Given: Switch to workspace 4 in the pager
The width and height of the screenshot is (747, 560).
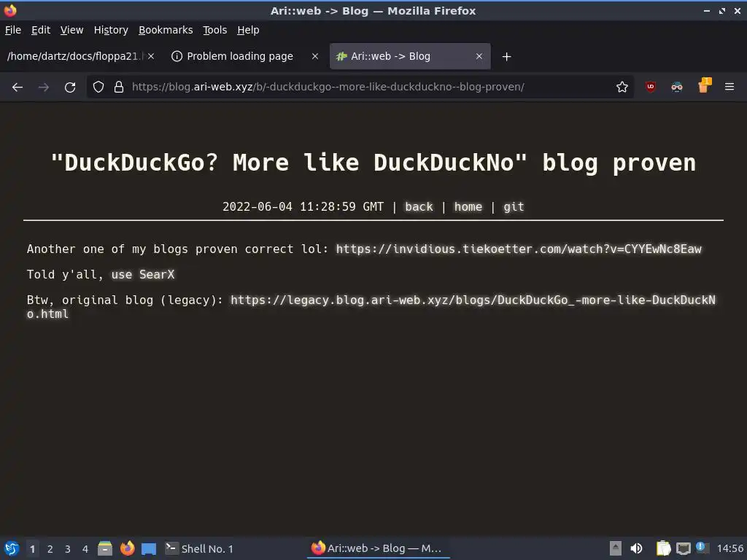Looking at the screenshot, I should click(x=85, y=549).
